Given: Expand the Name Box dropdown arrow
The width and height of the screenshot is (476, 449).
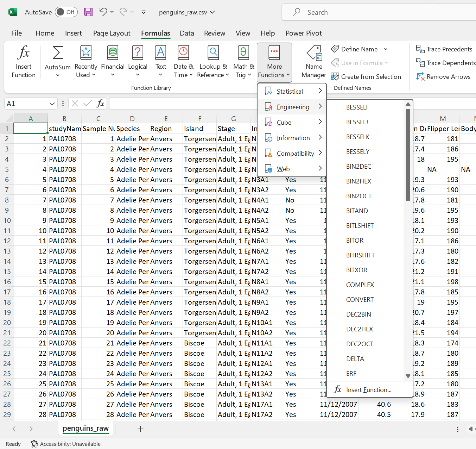Looking at the screenshot, I should (x=52, y=104).
